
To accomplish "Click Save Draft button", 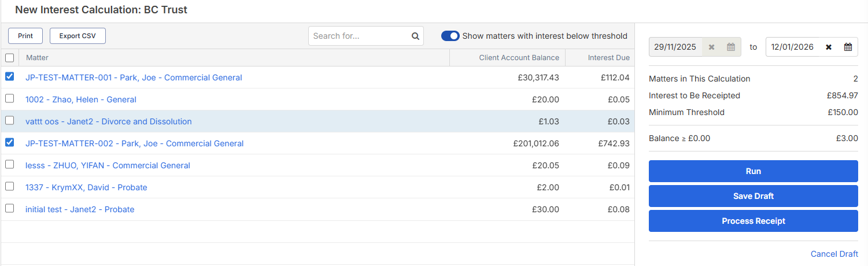I will (753, 196).
